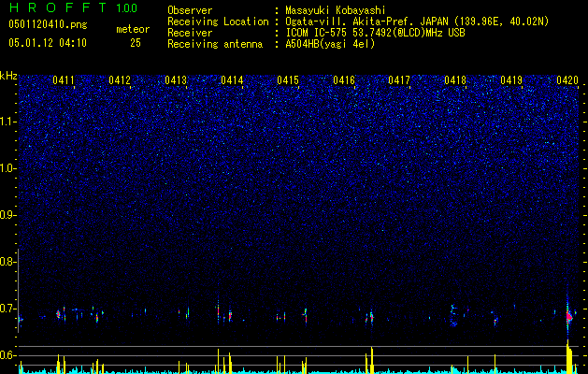Click the ICOM IC-575 receiver description
The width and height of the screenshot is (588, 374).
[x=375, y=33]
